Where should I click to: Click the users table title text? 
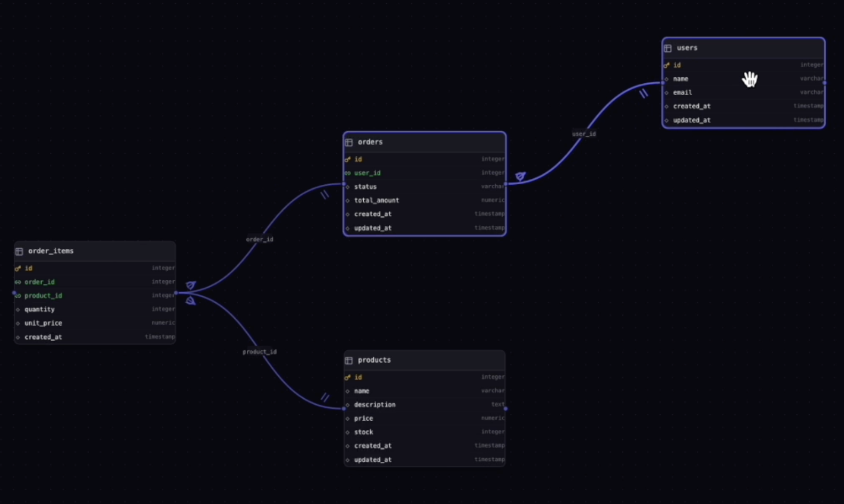pyautogui.click(x=687, y=48)
